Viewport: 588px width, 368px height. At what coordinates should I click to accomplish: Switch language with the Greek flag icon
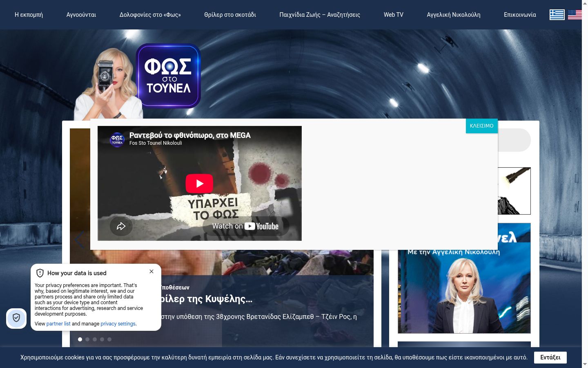[x=557, y=15]
